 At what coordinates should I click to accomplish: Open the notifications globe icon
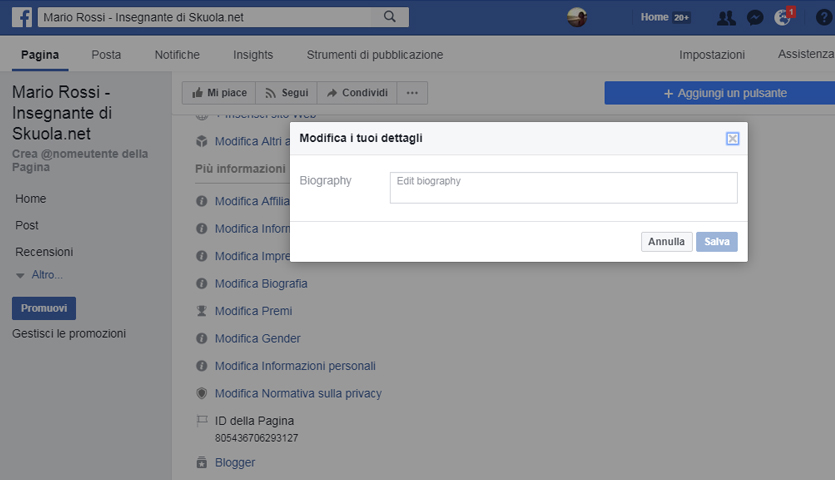pos(783,17)
